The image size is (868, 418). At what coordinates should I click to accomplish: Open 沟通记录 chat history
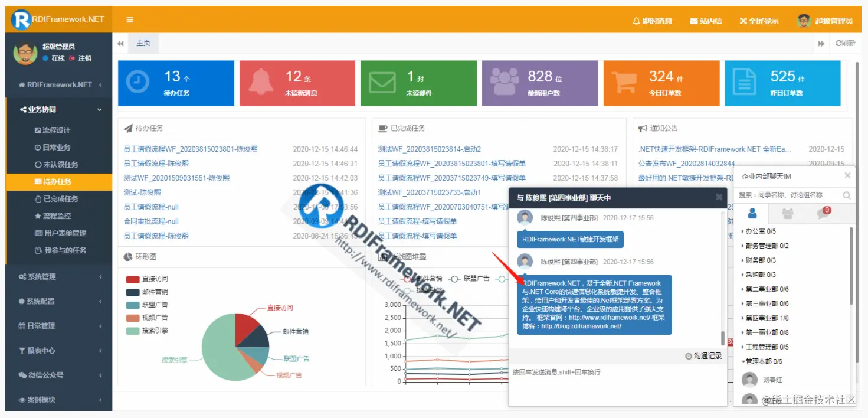click(703, 356)
